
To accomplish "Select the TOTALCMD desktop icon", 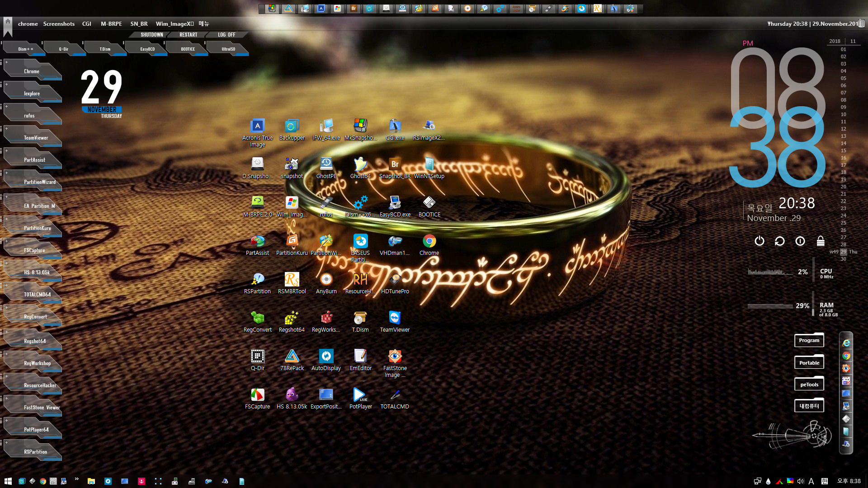I will tap(395, 399).
